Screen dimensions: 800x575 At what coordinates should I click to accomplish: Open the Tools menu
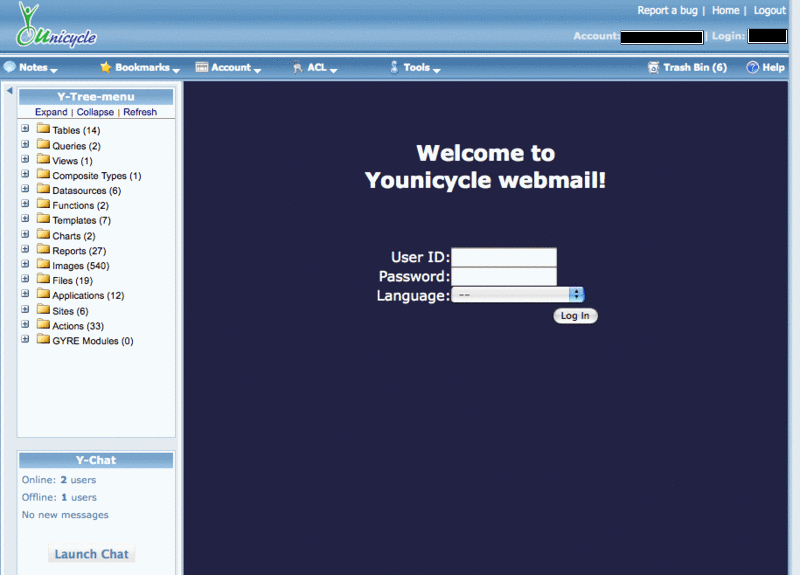pyautogui.click(x=417, y=68)
